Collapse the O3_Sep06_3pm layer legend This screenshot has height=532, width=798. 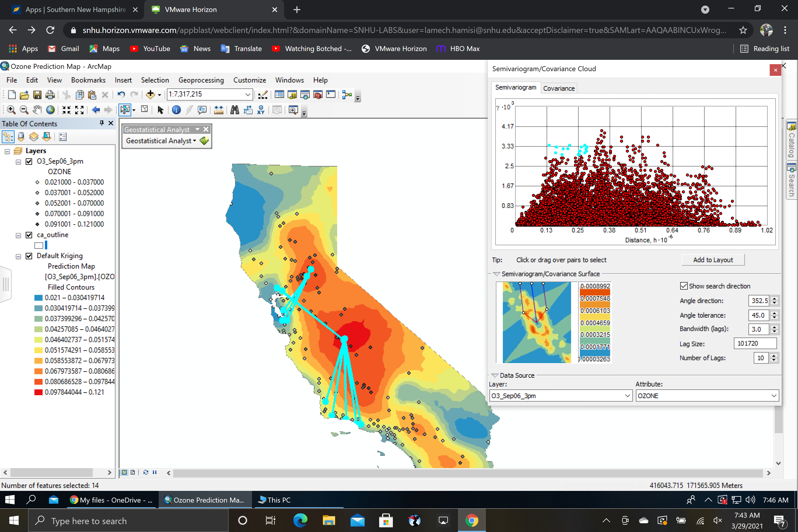(x=18, y=162)
